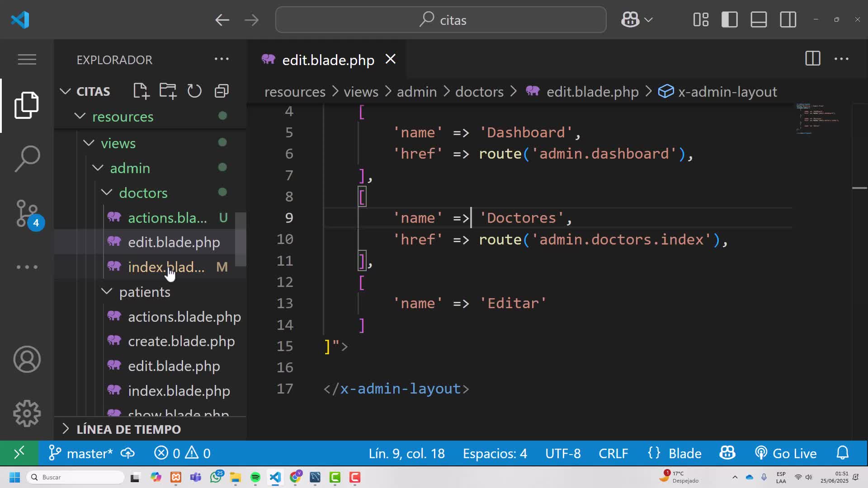Toggle the secondary side bar
868x488 pixels.
point(788,20)
